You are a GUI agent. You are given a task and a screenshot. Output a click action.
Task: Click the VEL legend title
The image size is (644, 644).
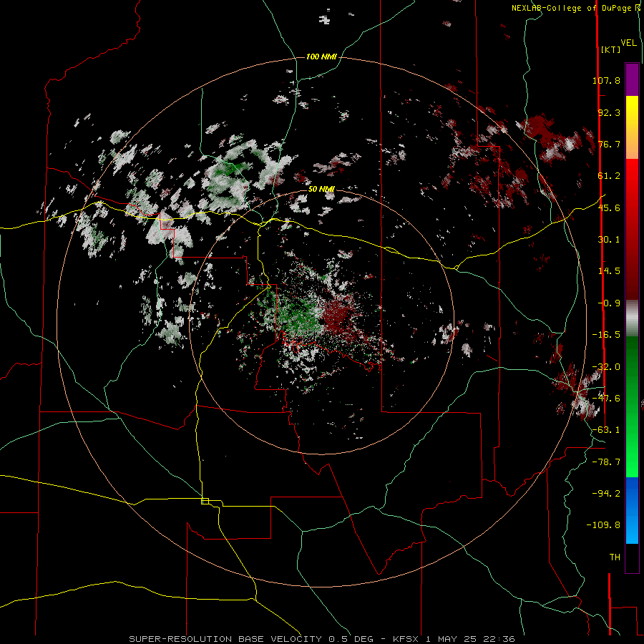coord(628,43)
